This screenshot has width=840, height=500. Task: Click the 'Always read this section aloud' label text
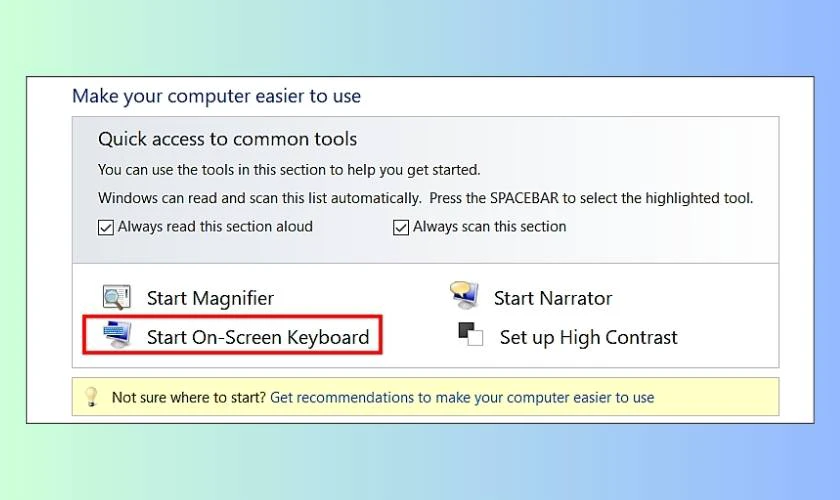(x=215, y=227)
